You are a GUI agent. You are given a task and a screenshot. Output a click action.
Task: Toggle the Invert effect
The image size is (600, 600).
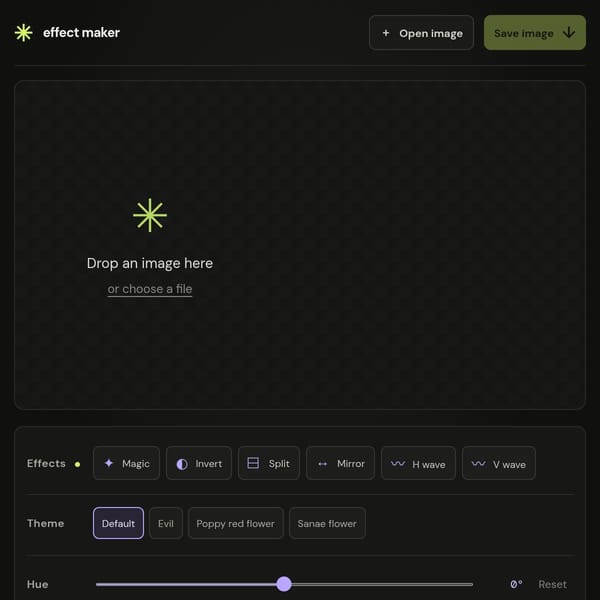click(x=199, y=463)
